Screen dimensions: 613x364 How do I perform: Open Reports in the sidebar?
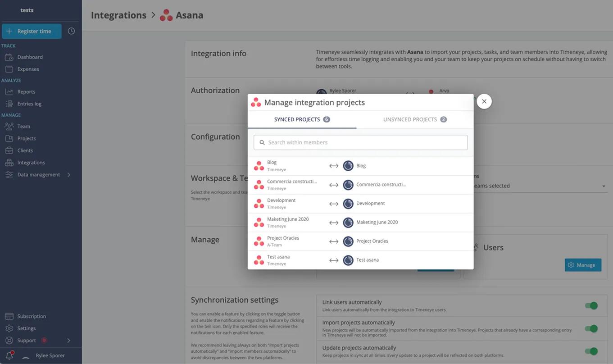click(26, 91)
